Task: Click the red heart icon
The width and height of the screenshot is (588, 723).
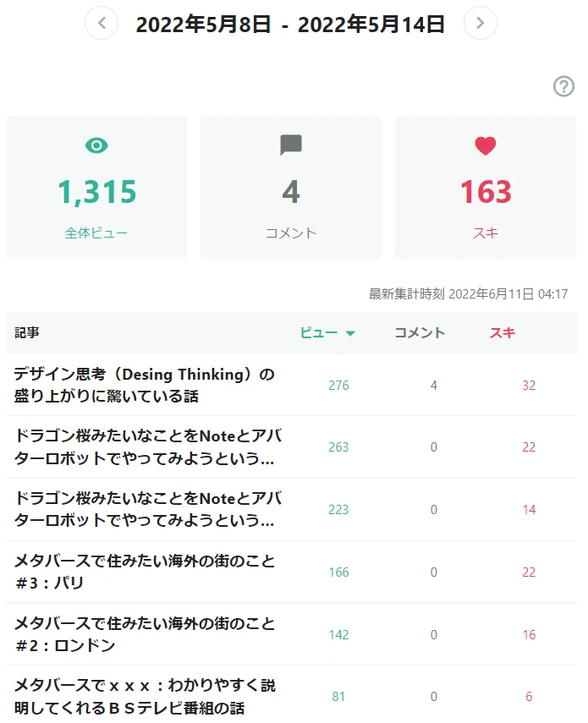Action: [x=485, y=146]
